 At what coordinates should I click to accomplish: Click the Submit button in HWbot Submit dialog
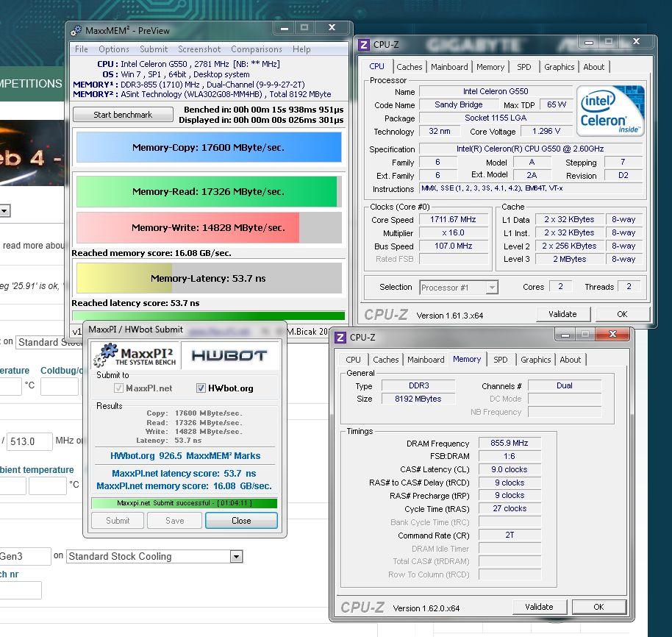(118, 520)
